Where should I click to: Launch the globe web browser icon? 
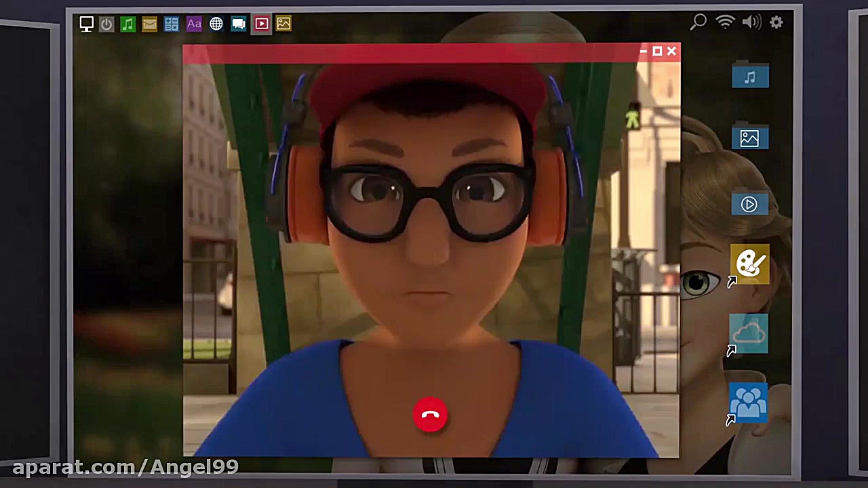click(x=216, y=24)
